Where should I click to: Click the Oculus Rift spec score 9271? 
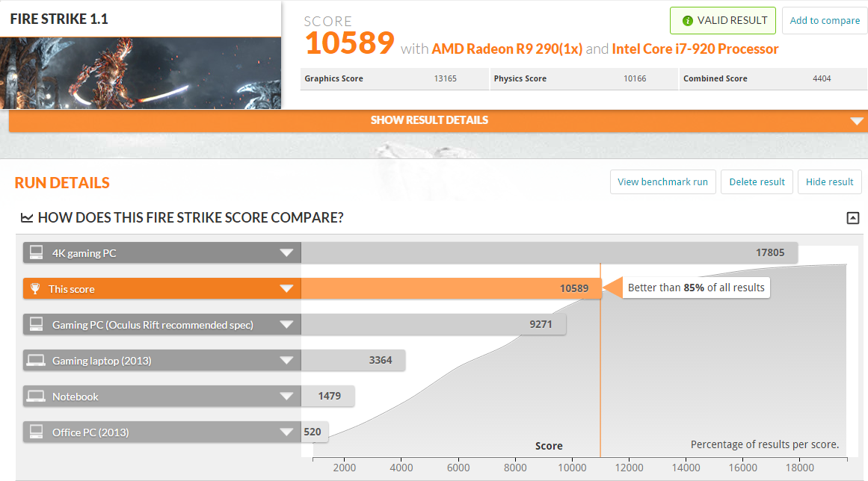[541, 325]
